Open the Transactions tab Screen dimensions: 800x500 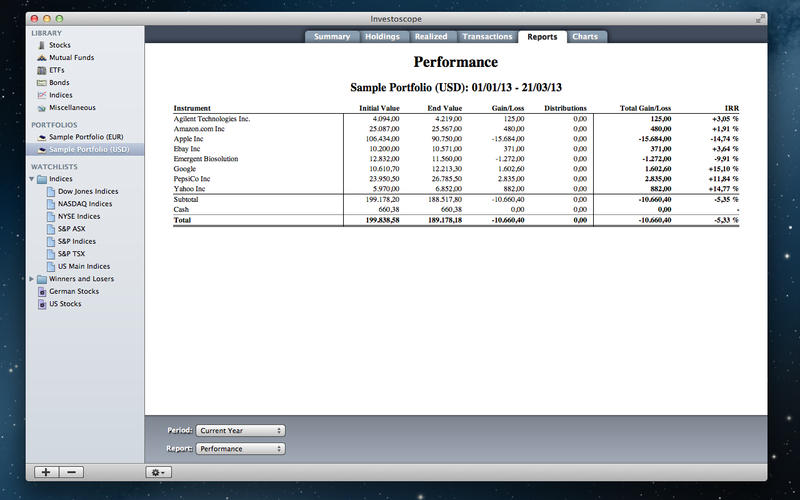pyautogui.click(x=487, y=37)
